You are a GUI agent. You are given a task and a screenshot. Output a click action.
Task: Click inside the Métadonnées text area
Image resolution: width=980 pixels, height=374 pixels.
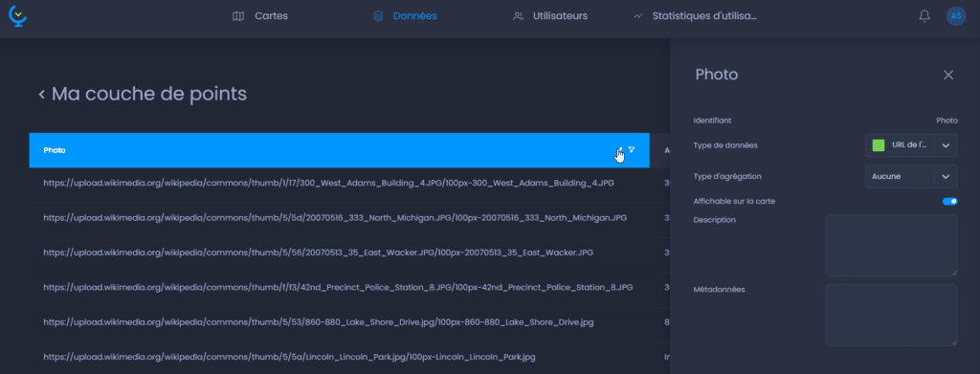point(891,315)
